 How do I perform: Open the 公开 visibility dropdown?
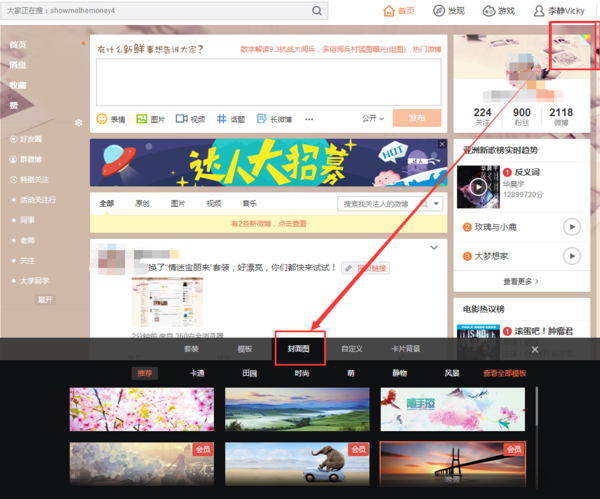(373, 118)
